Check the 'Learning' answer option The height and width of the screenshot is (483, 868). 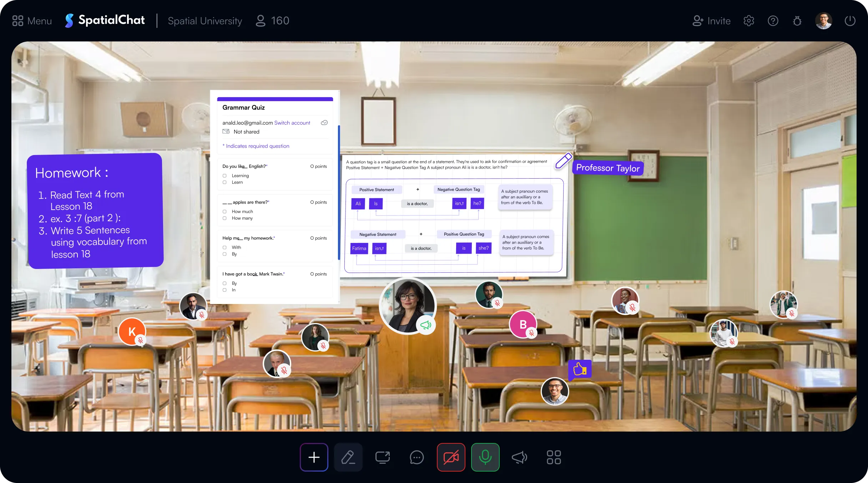[224, 176]
